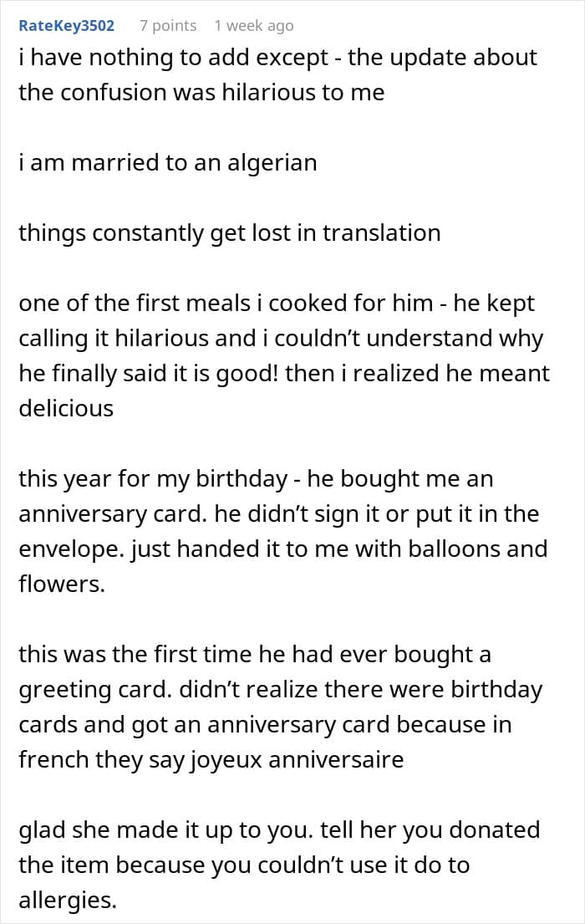Click the paragraph starting "this year for my birthday"
The height and width of the screenshot is (924, 585).
pos(282,530)
